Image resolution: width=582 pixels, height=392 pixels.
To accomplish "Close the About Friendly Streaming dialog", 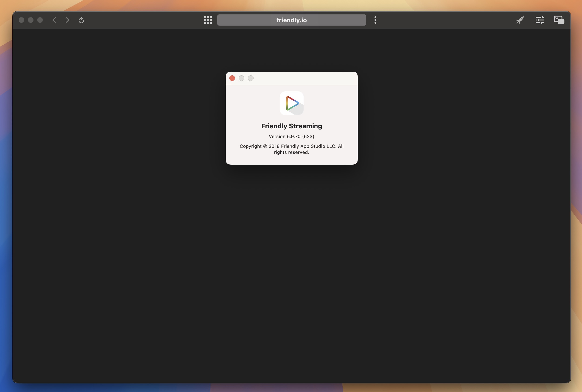I will click(x=232, y=78).
